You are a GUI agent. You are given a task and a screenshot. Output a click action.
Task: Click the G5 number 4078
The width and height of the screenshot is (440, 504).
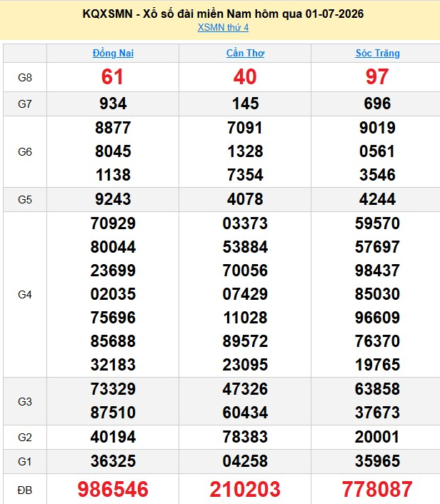point(245,199)
